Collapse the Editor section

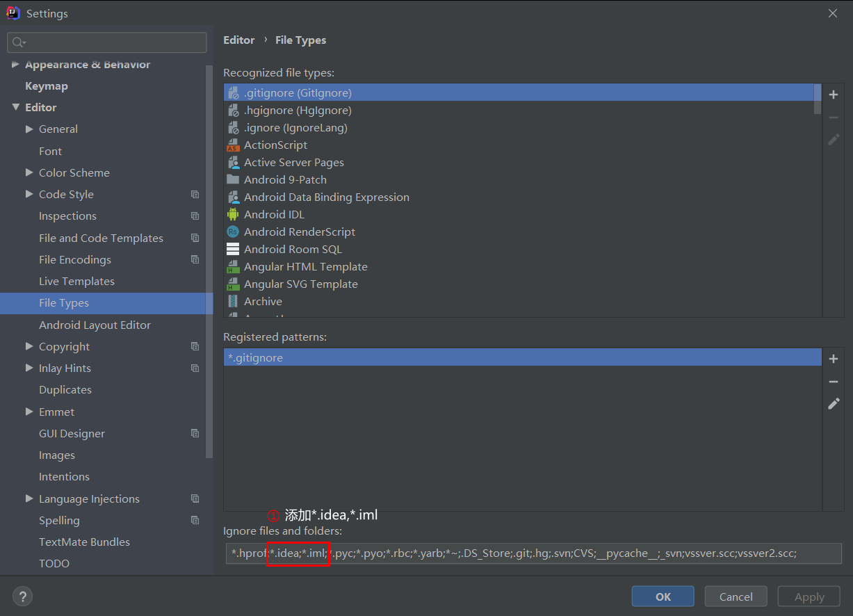[15, 107]
